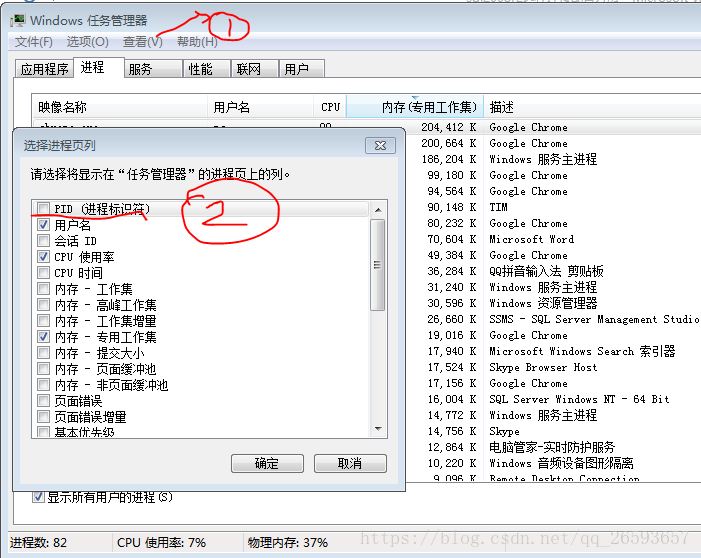
Task: Select the Windows 音频设备图形隔离 row
Action: click(553, 463)
